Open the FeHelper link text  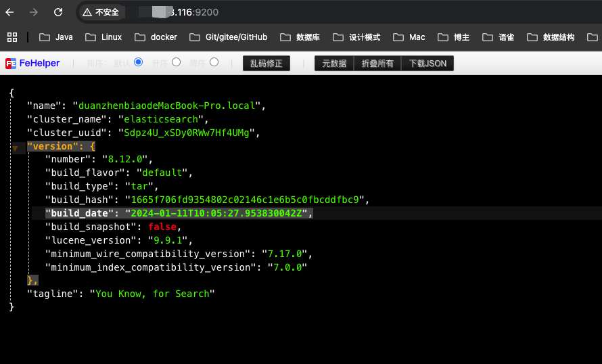click(x=39, y=63)
